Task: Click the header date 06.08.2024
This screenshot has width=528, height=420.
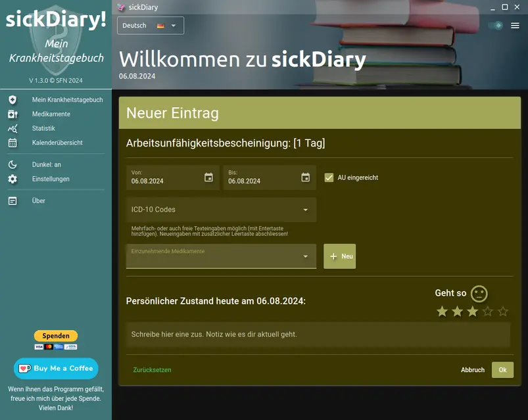Action: pos(137,76)
